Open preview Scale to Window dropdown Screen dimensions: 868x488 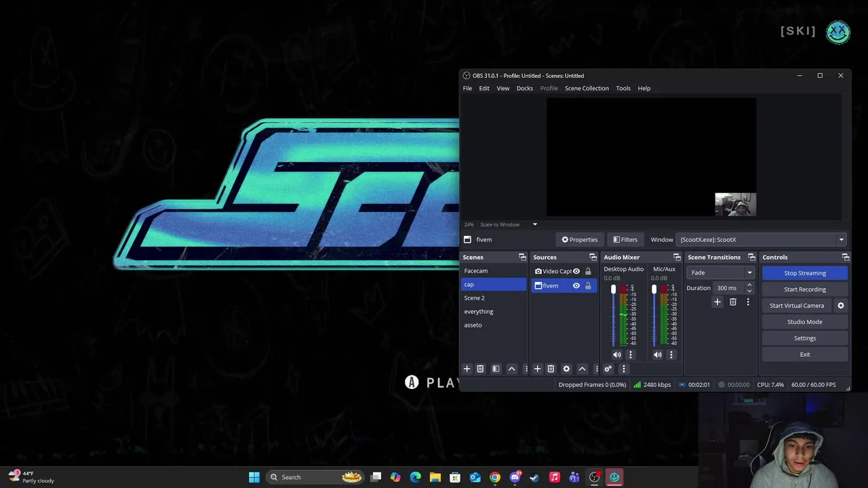pyautogui.click(x=534, y=224)
